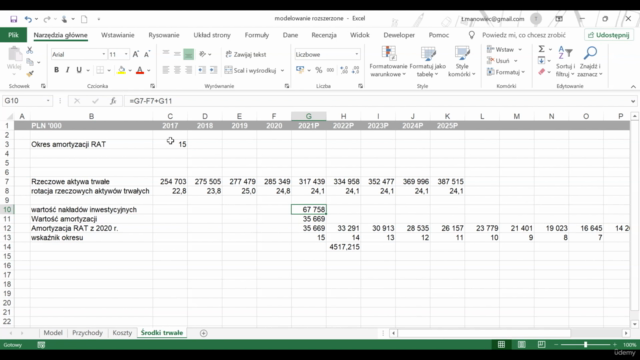640x360 pixels.
Task: Open Sortuj i filtruj menu
Action: click(x=565, y=61)
